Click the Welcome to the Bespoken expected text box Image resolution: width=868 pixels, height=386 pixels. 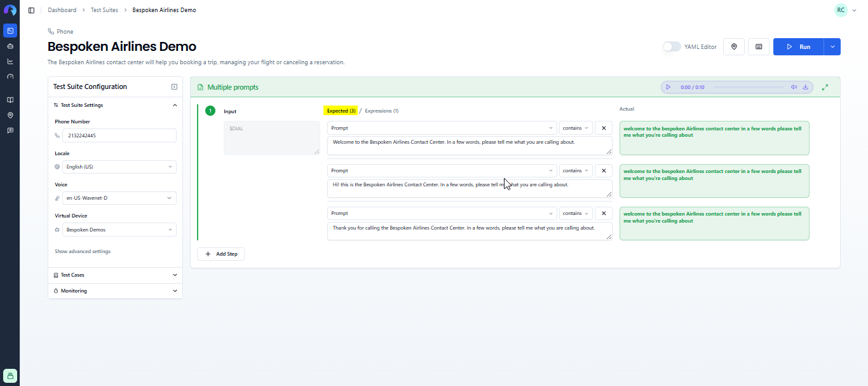coord(470,146)
